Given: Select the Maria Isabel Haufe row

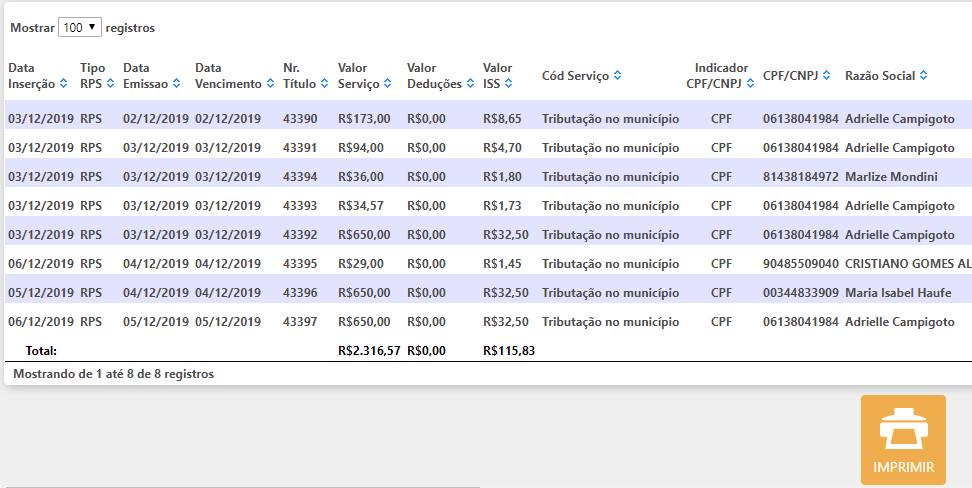Looking at the screenshot, I should tap(895, 293).
